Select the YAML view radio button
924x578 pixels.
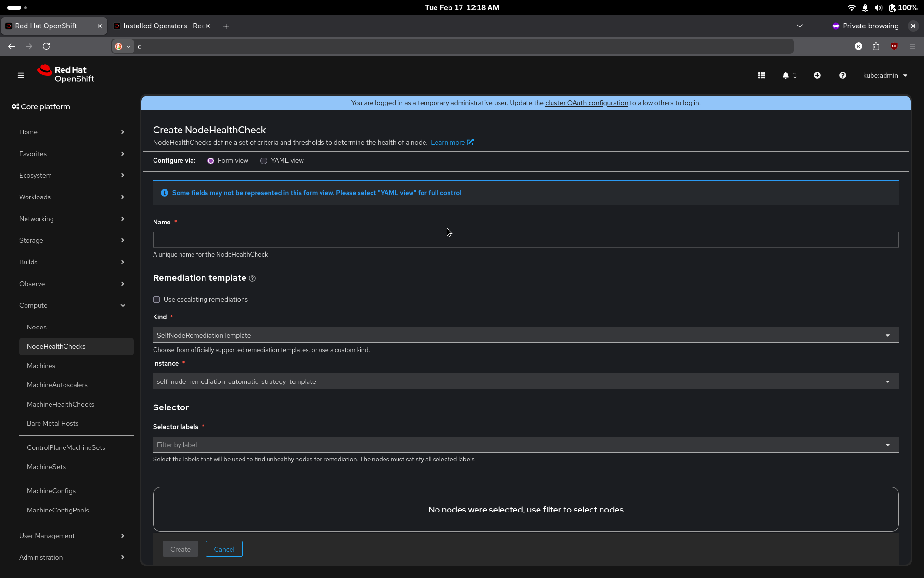point(264,161)
